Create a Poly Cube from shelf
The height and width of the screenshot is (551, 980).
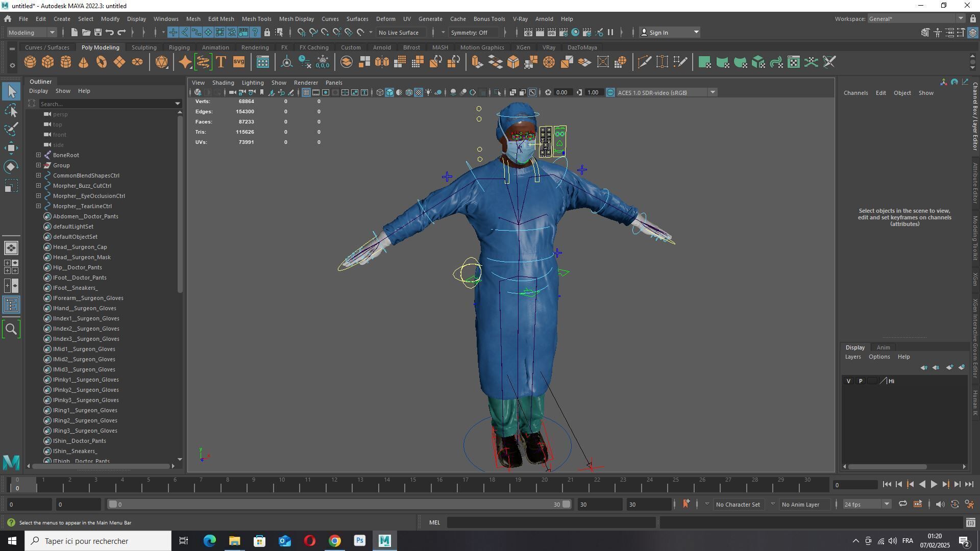click(x=48, y=62)
